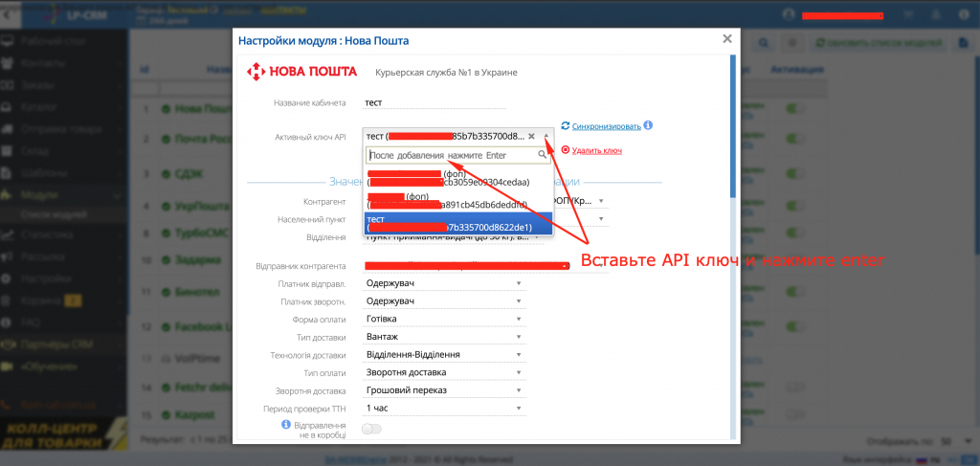Open the Тип оплати dropdown

coord(444,372)
